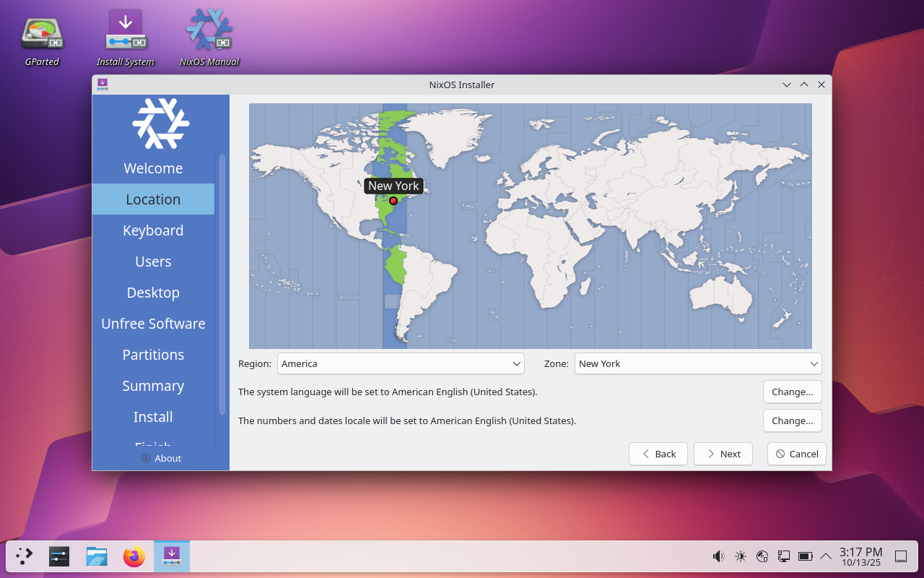Go to Partitions step in sidebar

[x=153, y=355]
